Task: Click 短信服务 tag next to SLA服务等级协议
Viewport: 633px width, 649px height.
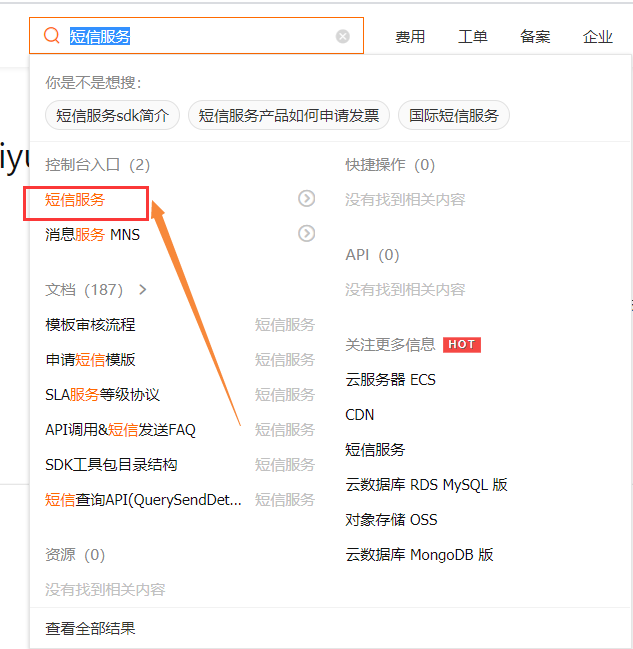Action: (285, 394)
